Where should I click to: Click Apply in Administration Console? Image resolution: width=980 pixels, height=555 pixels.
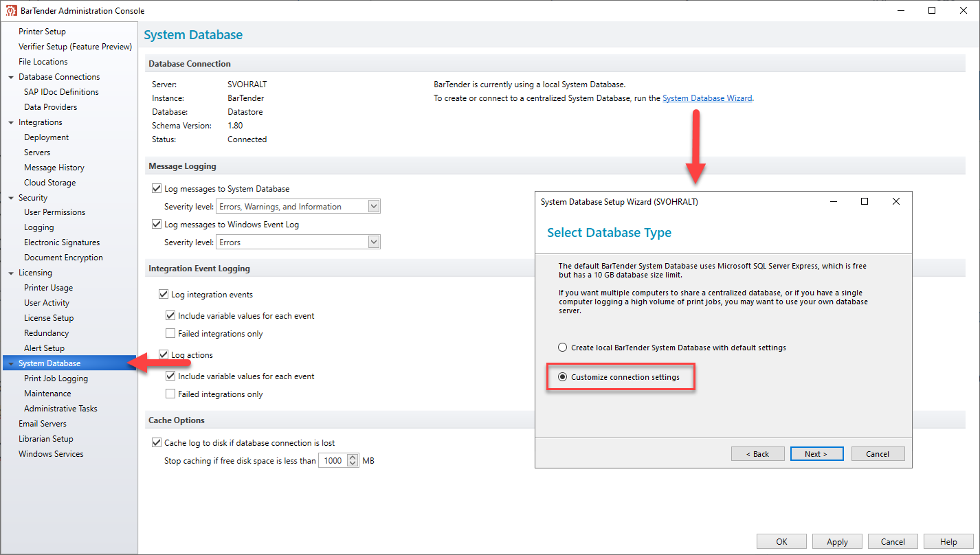[837, 542]
